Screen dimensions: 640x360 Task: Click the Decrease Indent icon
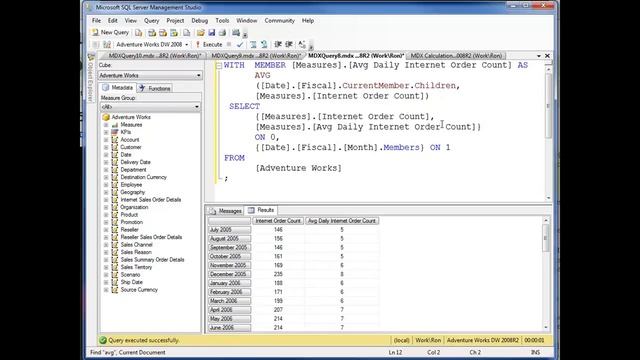pos(278,44)
